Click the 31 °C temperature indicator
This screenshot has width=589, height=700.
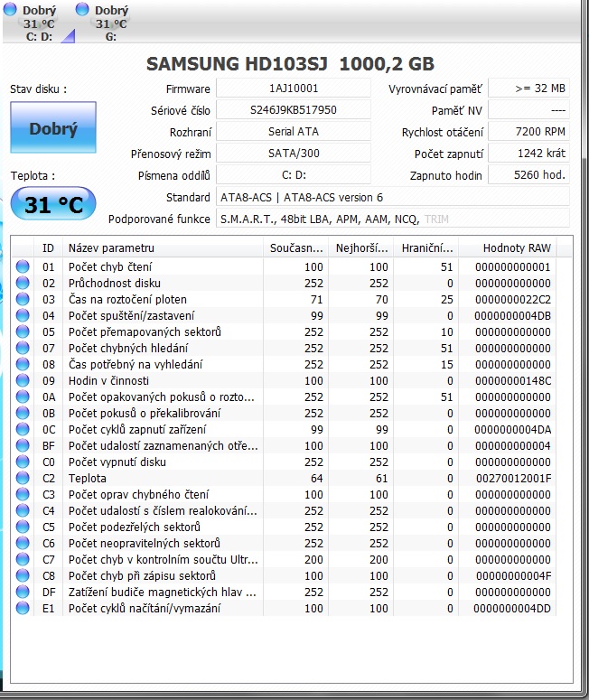[x=53, y=204]
